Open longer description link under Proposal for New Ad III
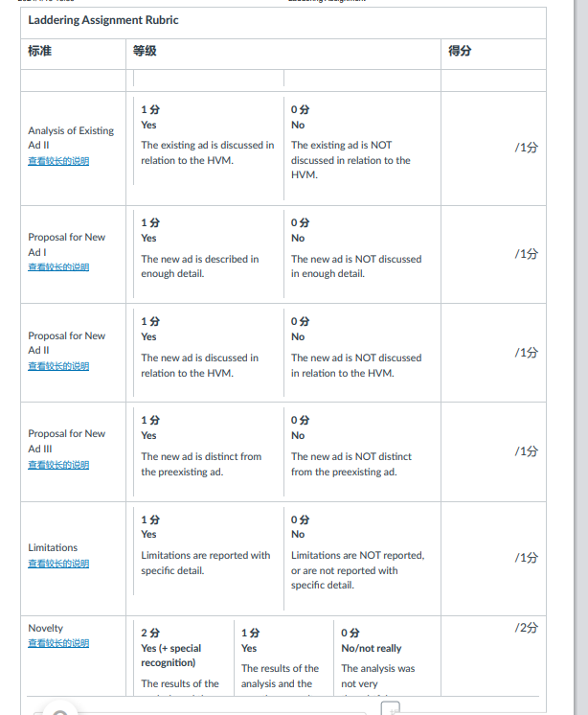 coord(58,465)
